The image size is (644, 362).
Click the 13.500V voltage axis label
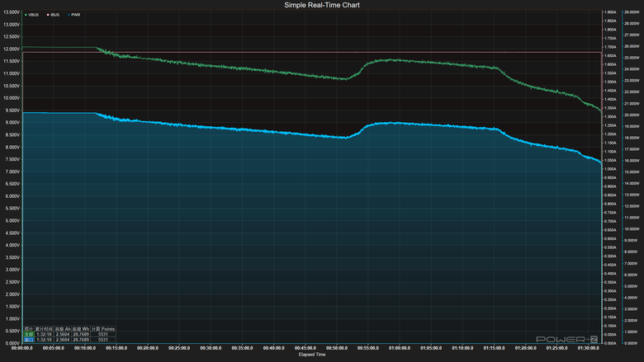12,12
